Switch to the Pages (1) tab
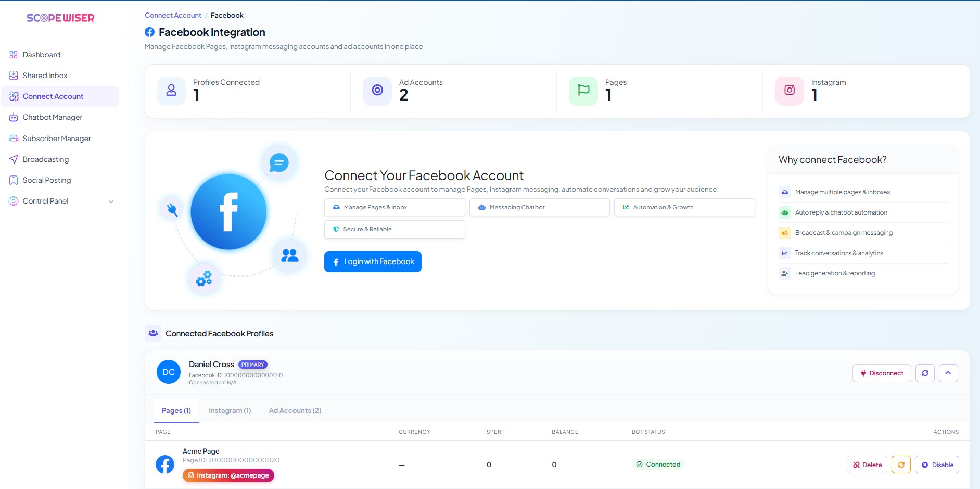The image size is (980, 489). (176, 410)
